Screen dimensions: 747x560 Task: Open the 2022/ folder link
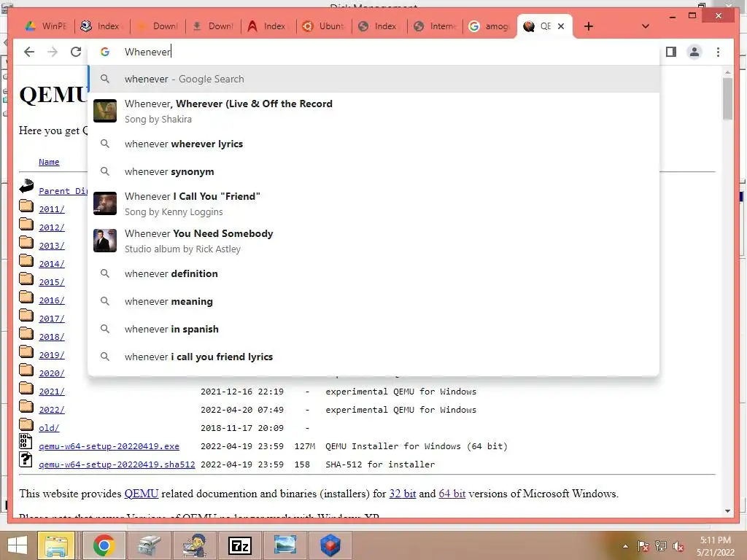point(52,410)
